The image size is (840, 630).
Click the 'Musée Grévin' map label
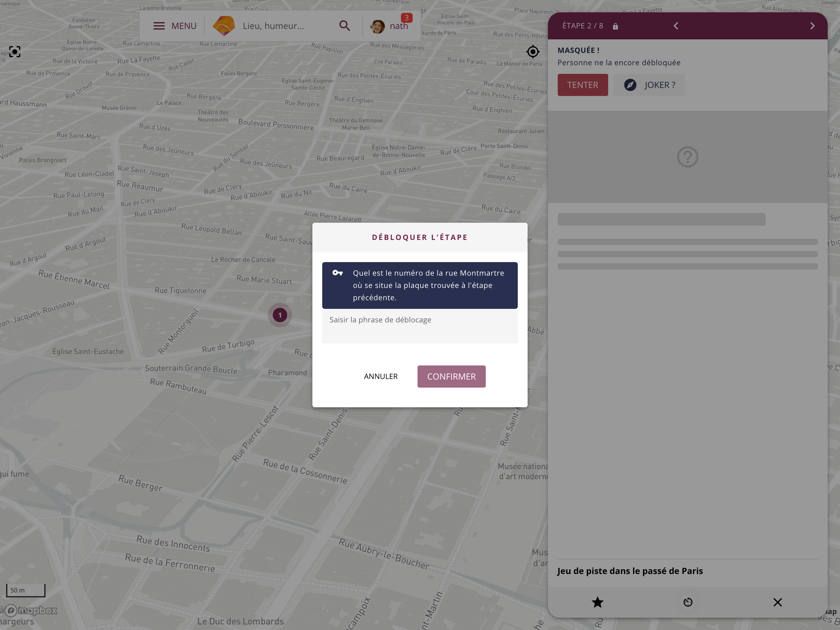tap(119, 108)
